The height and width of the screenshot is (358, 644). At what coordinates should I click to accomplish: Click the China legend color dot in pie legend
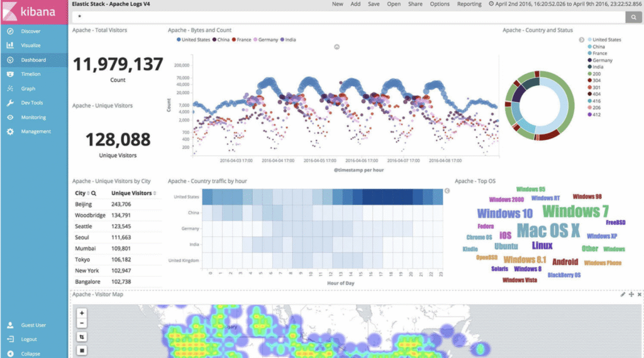(589, 46)
